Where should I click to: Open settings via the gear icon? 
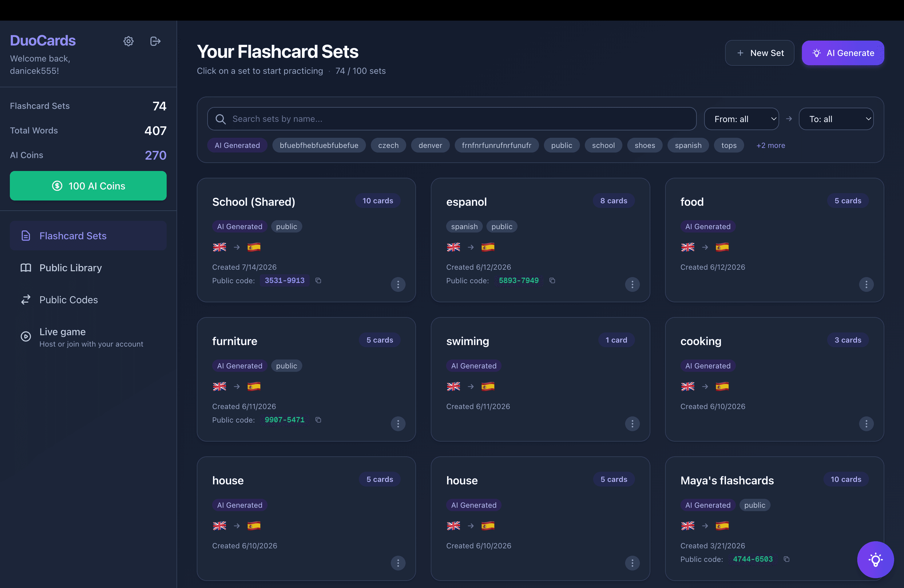pyautogui.click(x=129, y=41)
